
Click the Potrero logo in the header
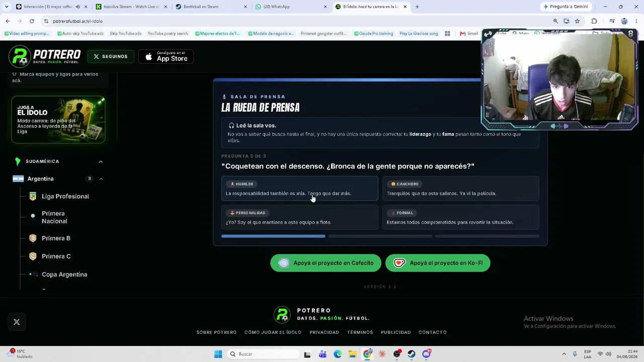coord(45,56)
